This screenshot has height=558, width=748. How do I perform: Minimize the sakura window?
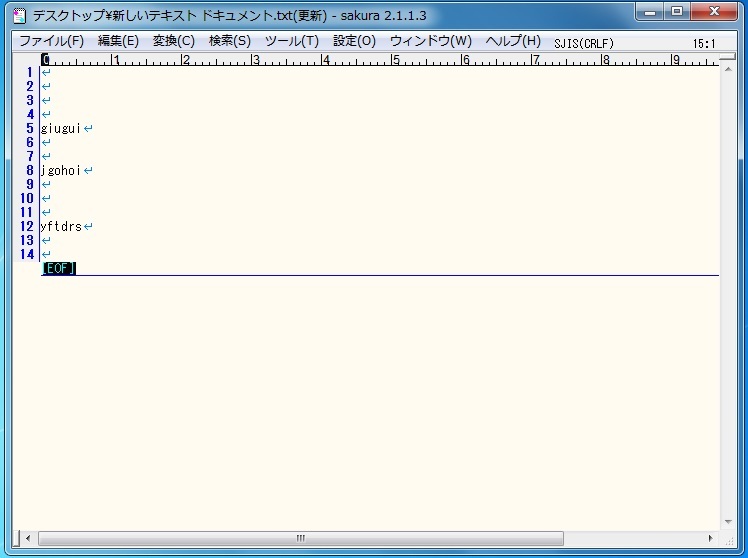click(650, 12)
